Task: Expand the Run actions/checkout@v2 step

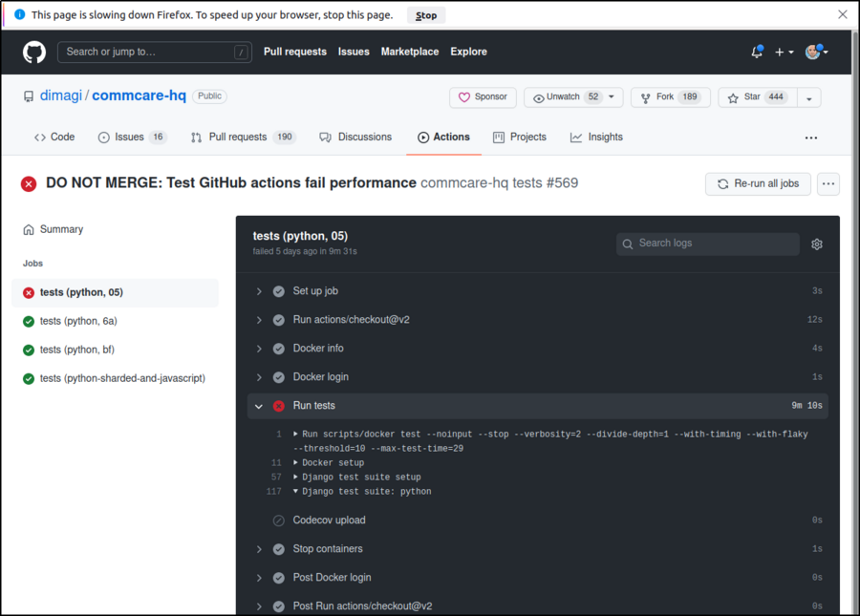Action: pos(259,320)
